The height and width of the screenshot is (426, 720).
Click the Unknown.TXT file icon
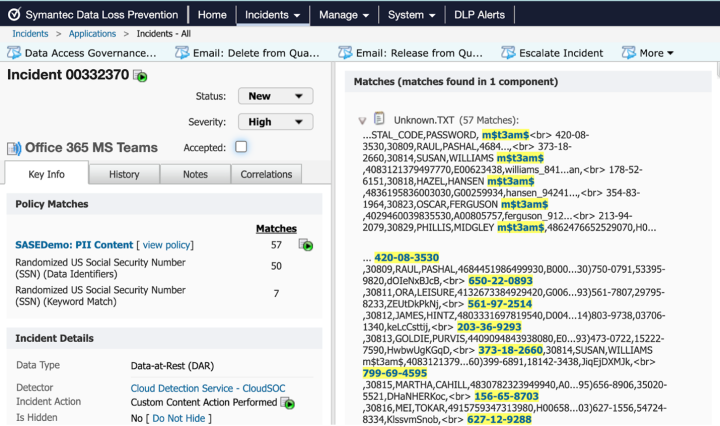coord(379,119)
